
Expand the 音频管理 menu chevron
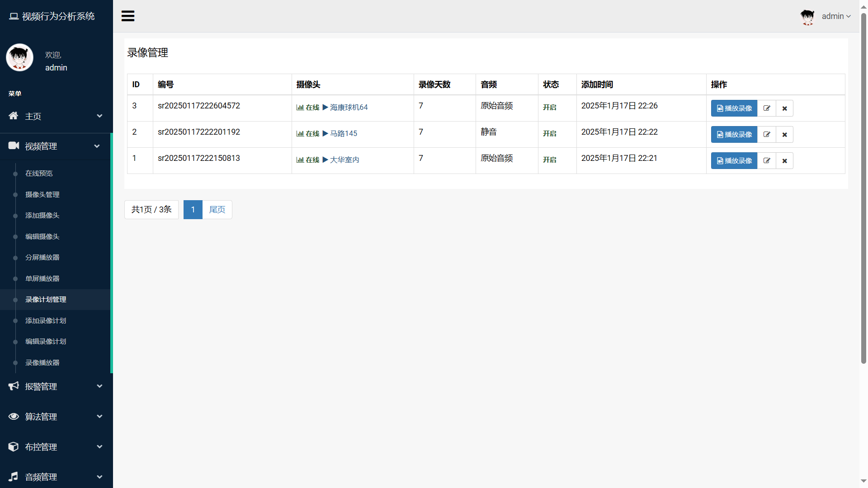(x=99, y=477)
